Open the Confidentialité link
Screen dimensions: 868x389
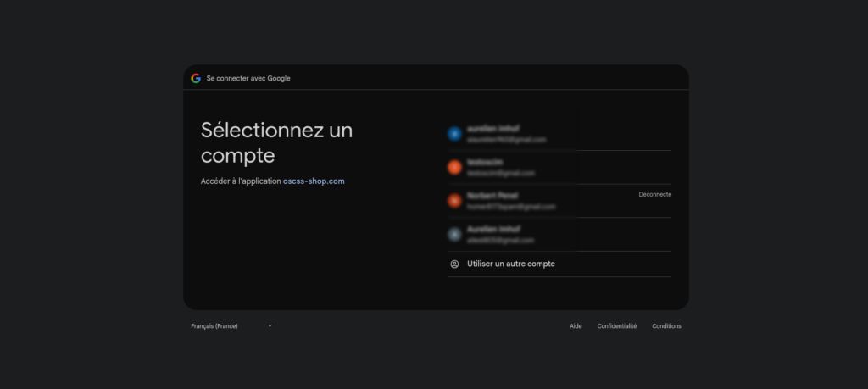point(616,326)
